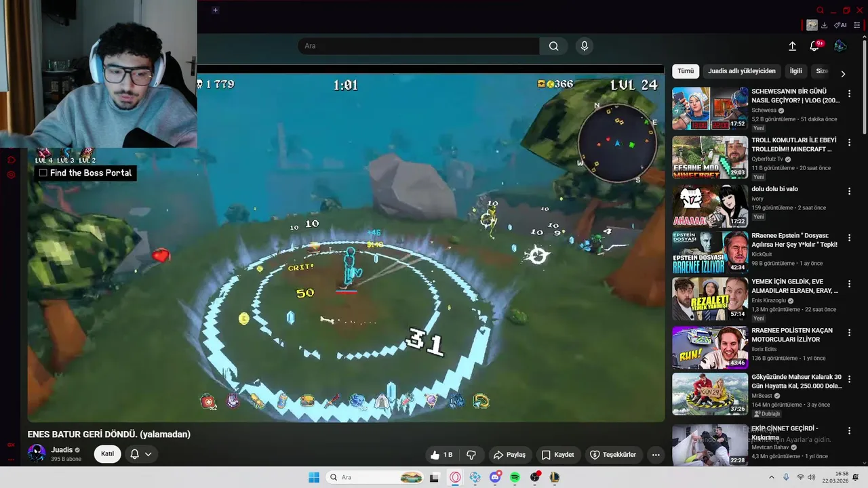The width and height of the screenshot is (868, 488).
Task: Open the notification center icon near clock
Action: pyautogui.click(x=856, y=477)
